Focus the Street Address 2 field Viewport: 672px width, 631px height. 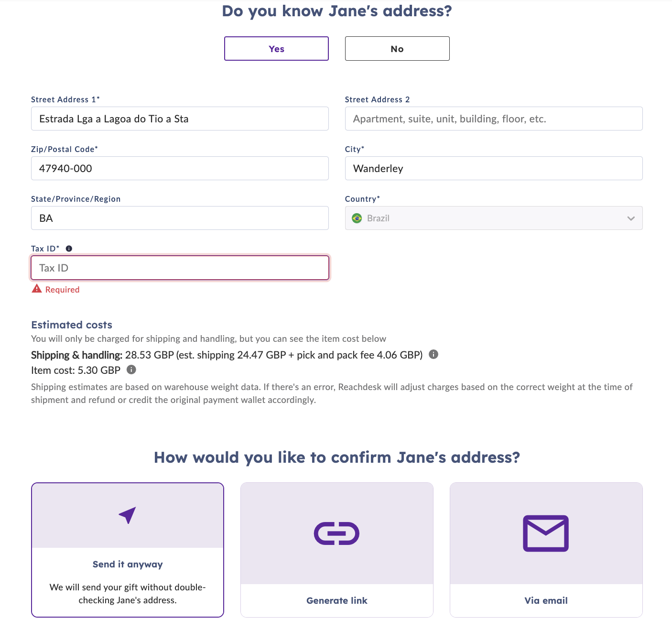494,119
